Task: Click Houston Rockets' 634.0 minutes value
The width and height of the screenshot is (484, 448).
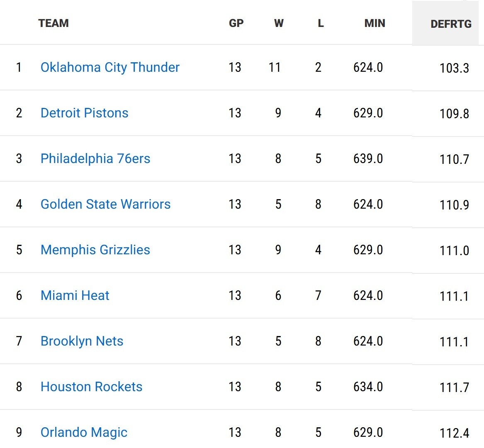Action: [368, 387]
